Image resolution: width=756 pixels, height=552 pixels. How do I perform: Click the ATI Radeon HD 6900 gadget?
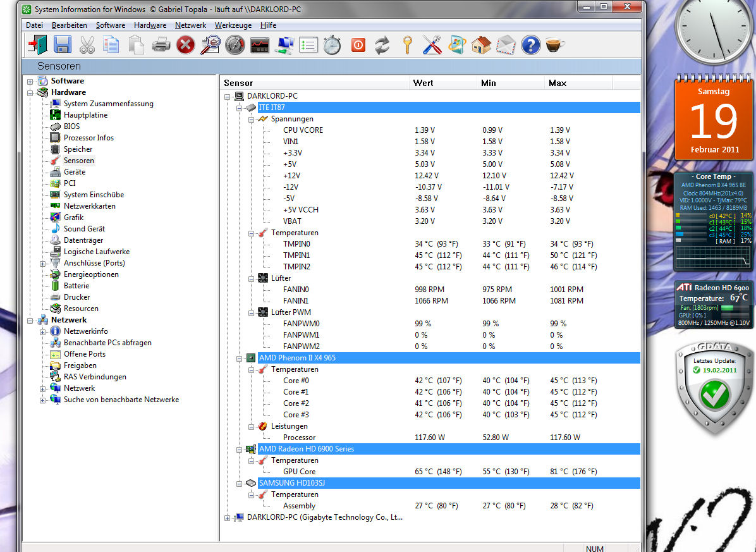pyautogui.click(x=713, y=305)
